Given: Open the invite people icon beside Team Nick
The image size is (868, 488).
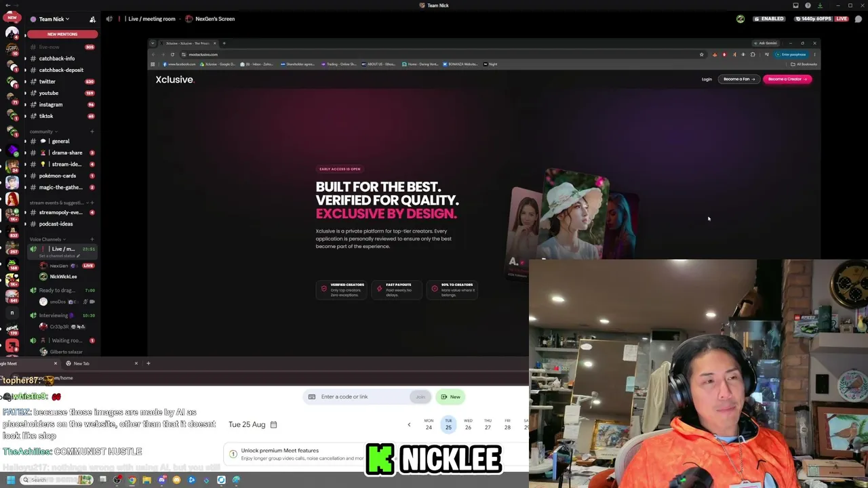Looking at the screenshot, I should [x=92, y=19].
